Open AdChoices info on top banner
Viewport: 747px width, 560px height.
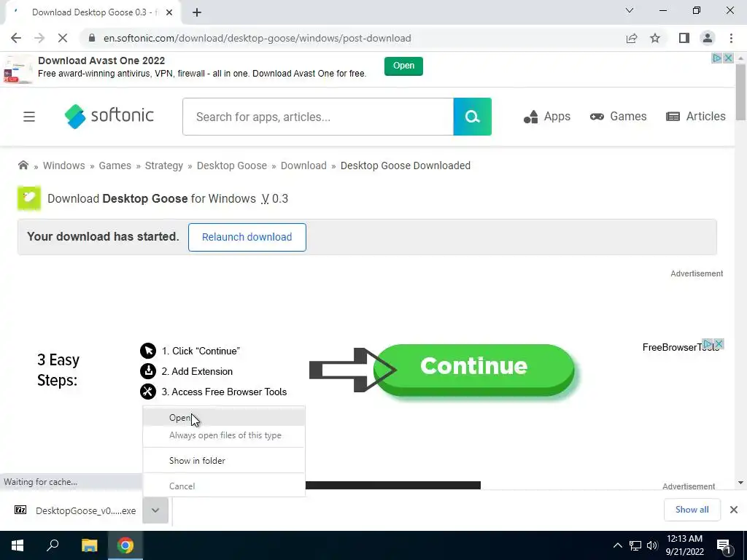[x=716, y=58]
